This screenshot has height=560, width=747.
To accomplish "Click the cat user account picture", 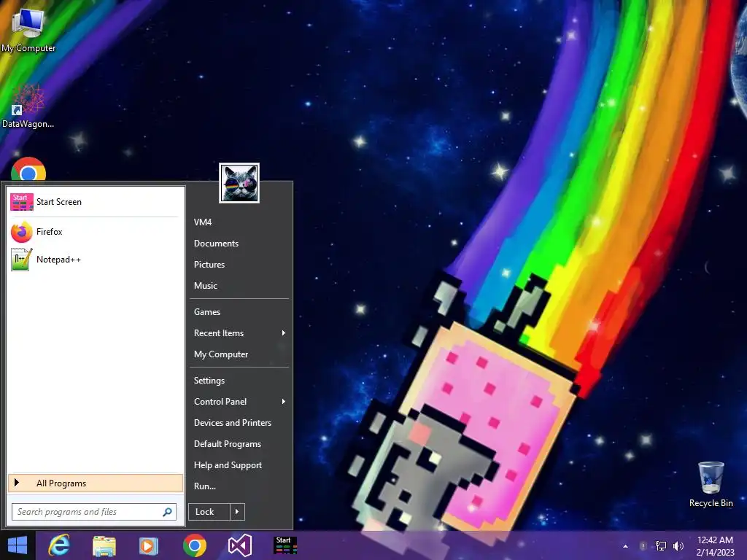I will point(239,183).
